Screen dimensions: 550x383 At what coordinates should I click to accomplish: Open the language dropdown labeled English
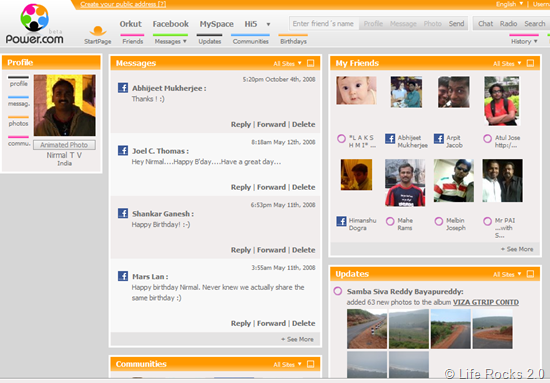tap(509, 4)
